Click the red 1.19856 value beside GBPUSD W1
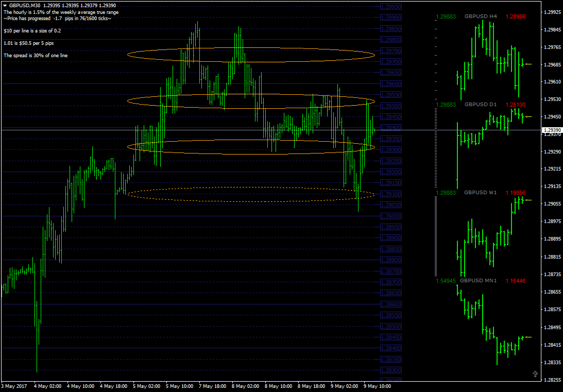 (x=516, y=193)
